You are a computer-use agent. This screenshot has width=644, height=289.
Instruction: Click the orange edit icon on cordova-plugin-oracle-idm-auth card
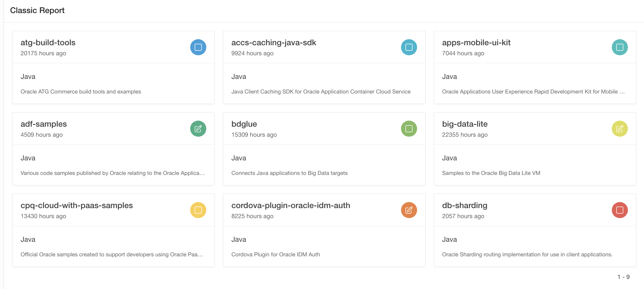click(x=409, y=210)
